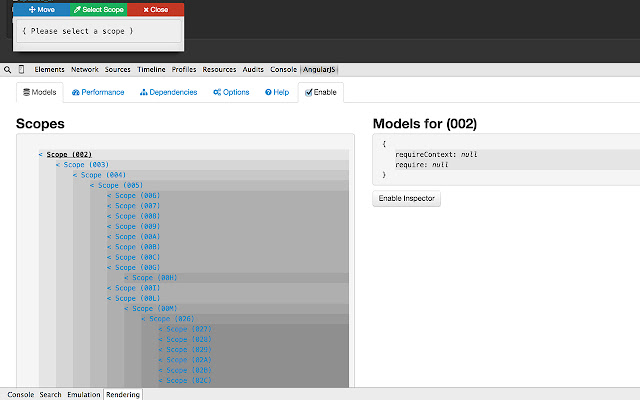The width and height of the screenshot is (640, 400).
Task: Open the Help tab
Action: pos(277,92)
